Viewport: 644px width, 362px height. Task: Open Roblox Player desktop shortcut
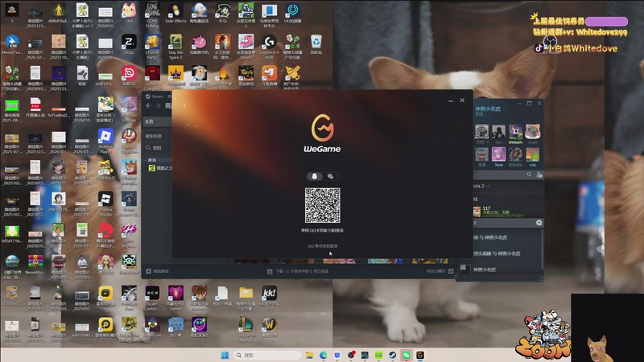pos(105,141)
